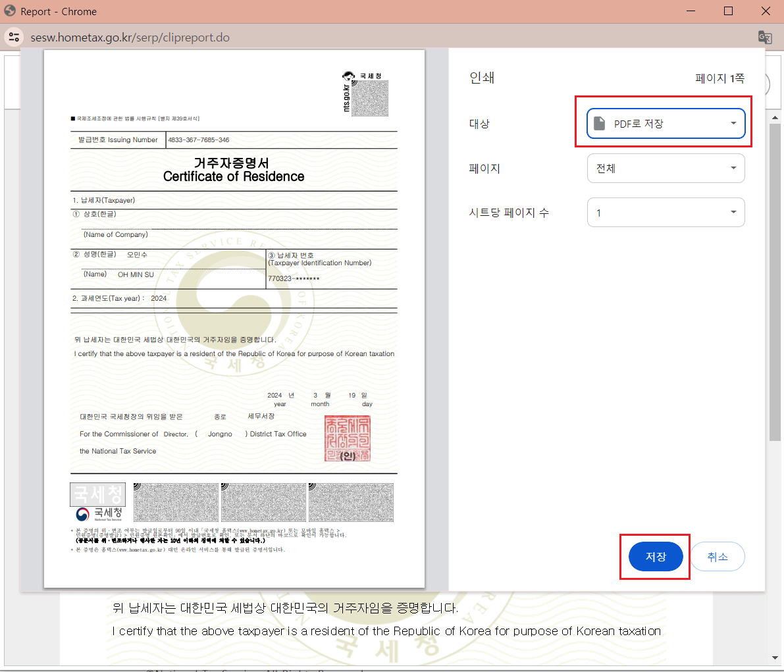The width and height of the screenshot is (784, 672).
Task: Click the chevron arrow on the destination selector
Action: point(733,123)
